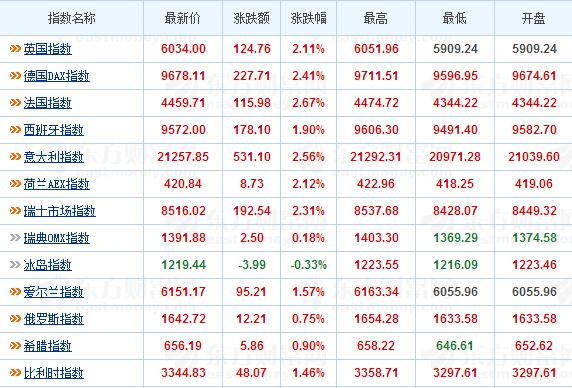
Task: Sort by the 张跌幅 column header
Action: (x=309, y=18)
